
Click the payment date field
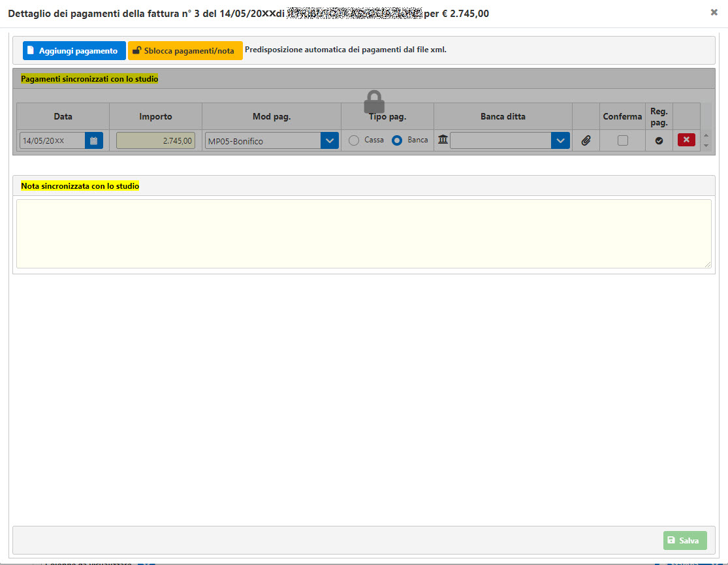(x=52, y=140)
